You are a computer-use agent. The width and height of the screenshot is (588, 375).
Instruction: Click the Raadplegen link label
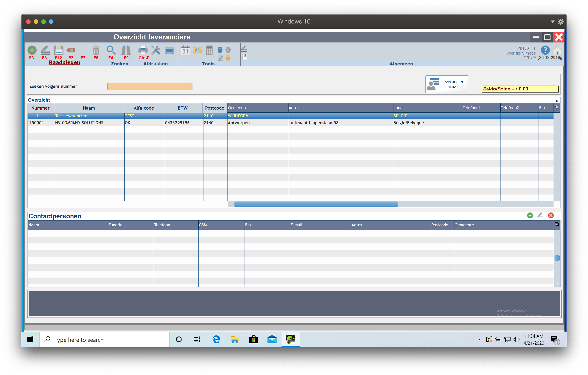pyautogui.click(x=64, y=62)
